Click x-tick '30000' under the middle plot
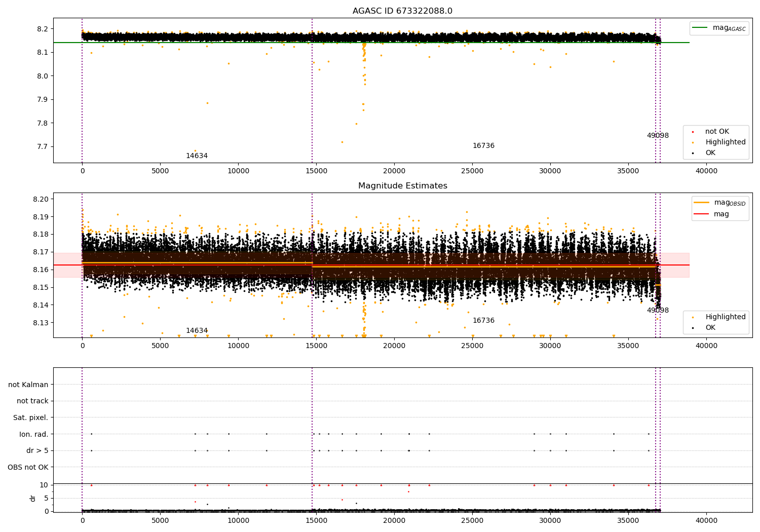 coord(550,346)
